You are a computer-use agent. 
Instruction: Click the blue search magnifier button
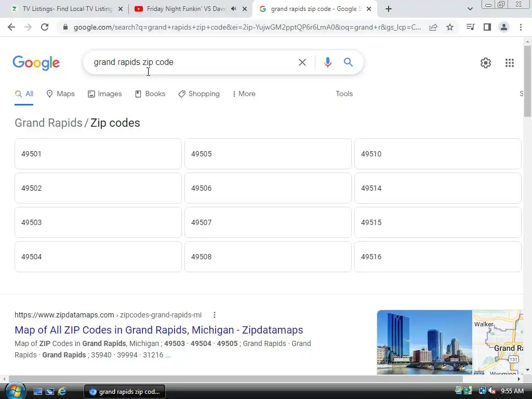coord(348,62)
